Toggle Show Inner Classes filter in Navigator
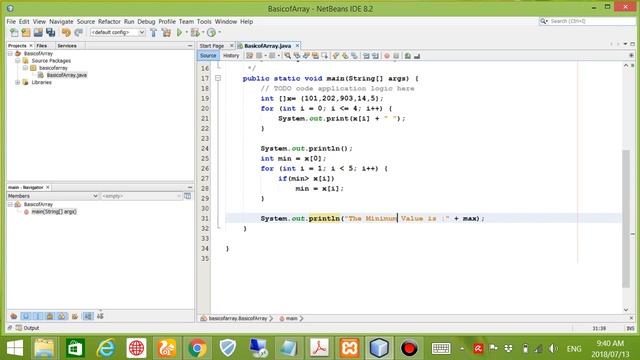This screenshot has height=360, width=640. (x=62, y=316)
